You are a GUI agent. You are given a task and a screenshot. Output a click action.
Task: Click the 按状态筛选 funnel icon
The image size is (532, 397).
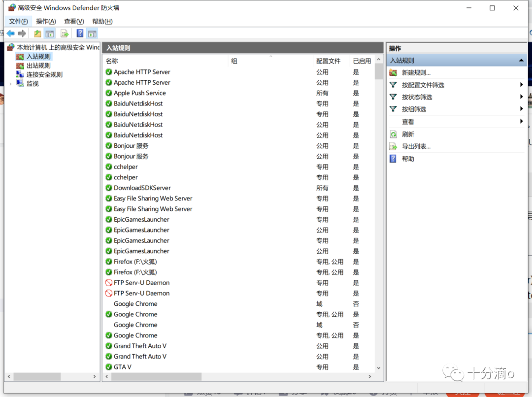(393, 97)
